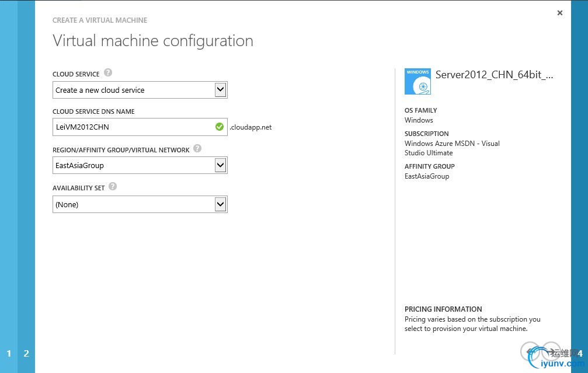Jump to wizard step 2
This screenshot has width=588, height=373.
pos(26,353)
